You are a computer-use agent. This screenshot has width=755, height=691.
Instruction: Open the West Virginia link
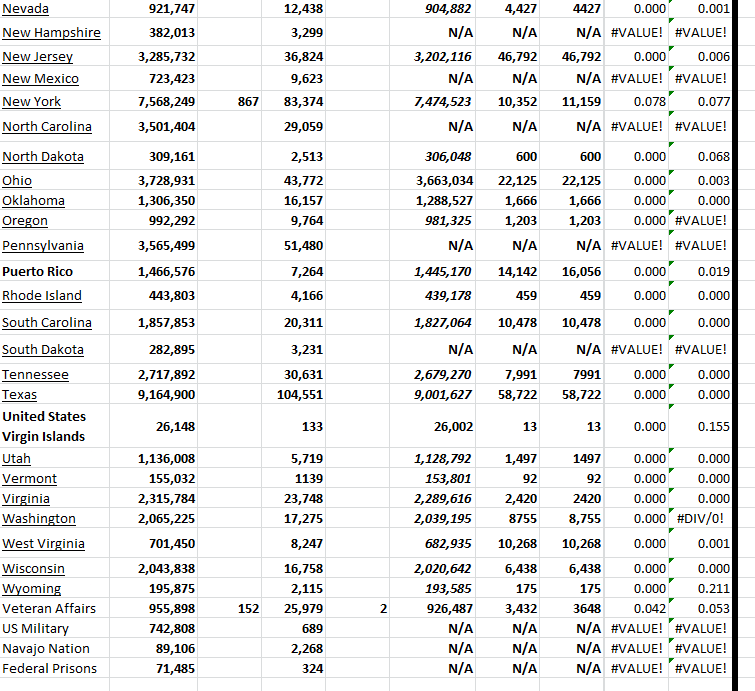point(43,544)
